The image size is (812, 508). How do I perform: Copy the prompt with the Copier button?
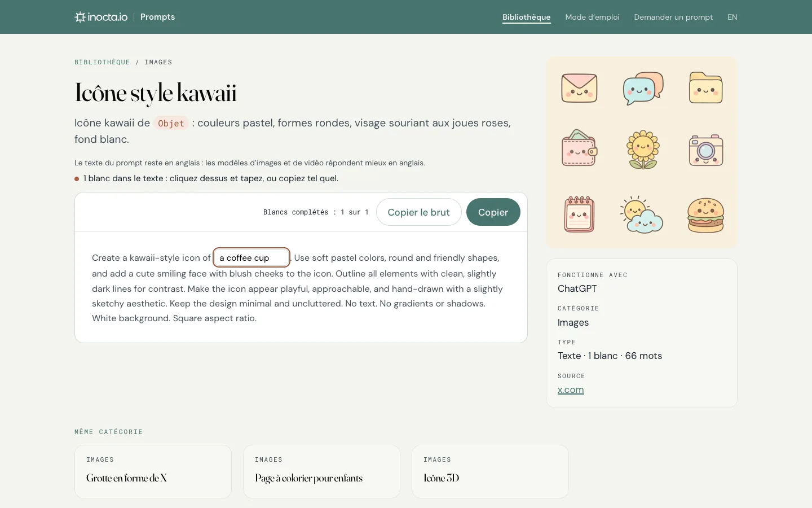tap(493, 212)
